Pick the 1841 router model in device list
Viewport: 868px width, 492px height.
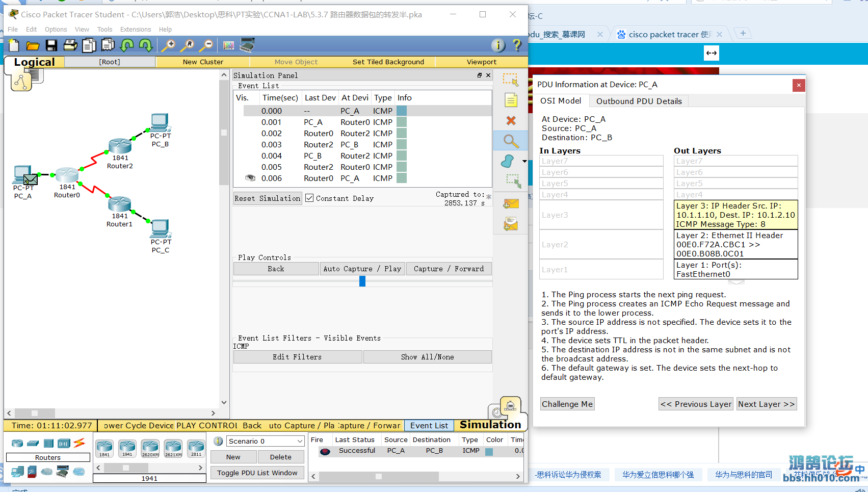(x=104, y=448)
